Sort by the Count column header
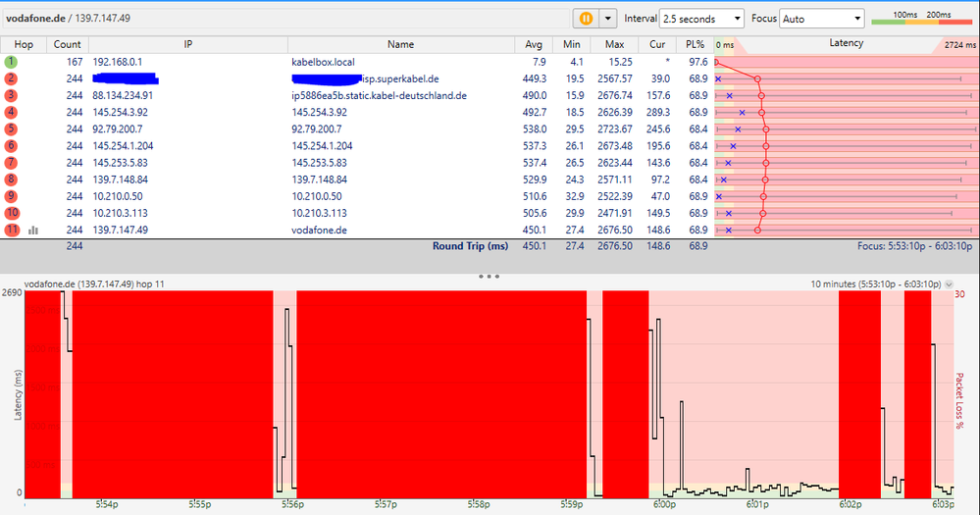The image size is (980, 515). pyautogui.click(x=68, y=44)
